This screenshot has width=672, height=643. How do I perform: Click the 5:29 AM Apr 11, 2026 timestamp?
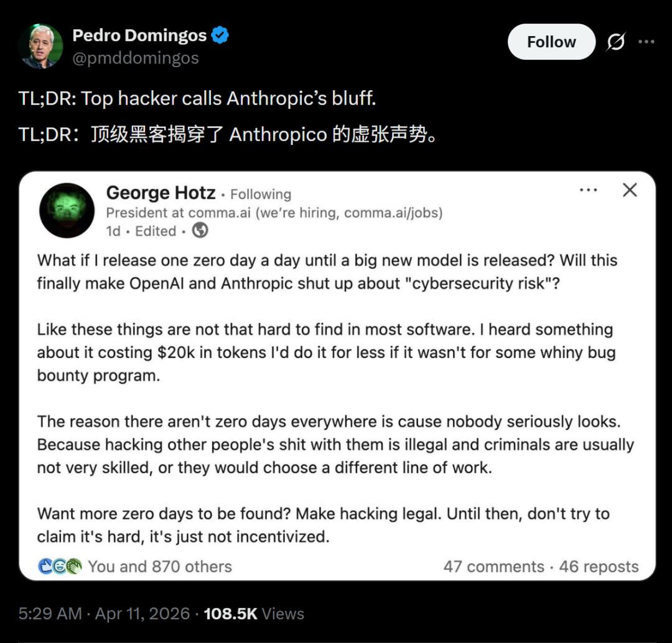[104, 613]
